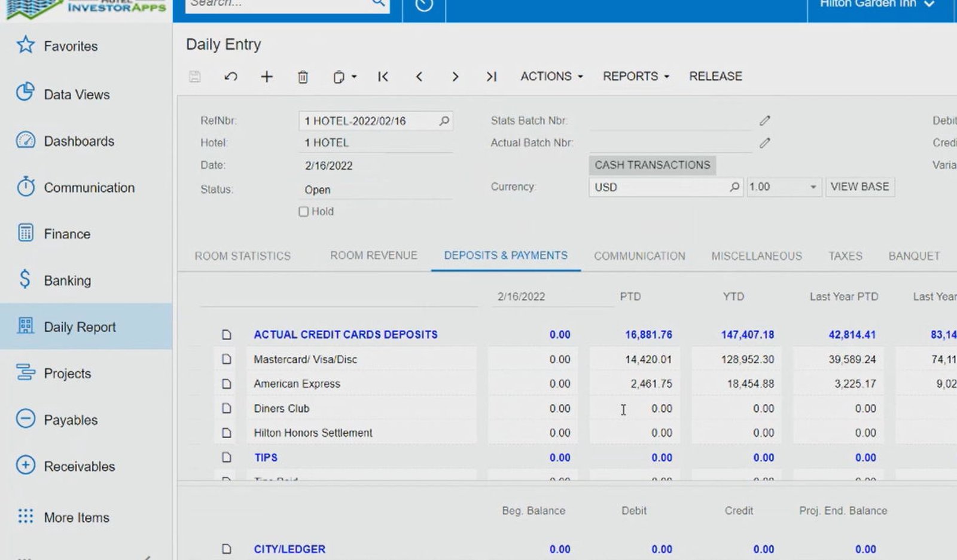
Task: Switch to COMMUNICATION tab
Action: (639, 256)
